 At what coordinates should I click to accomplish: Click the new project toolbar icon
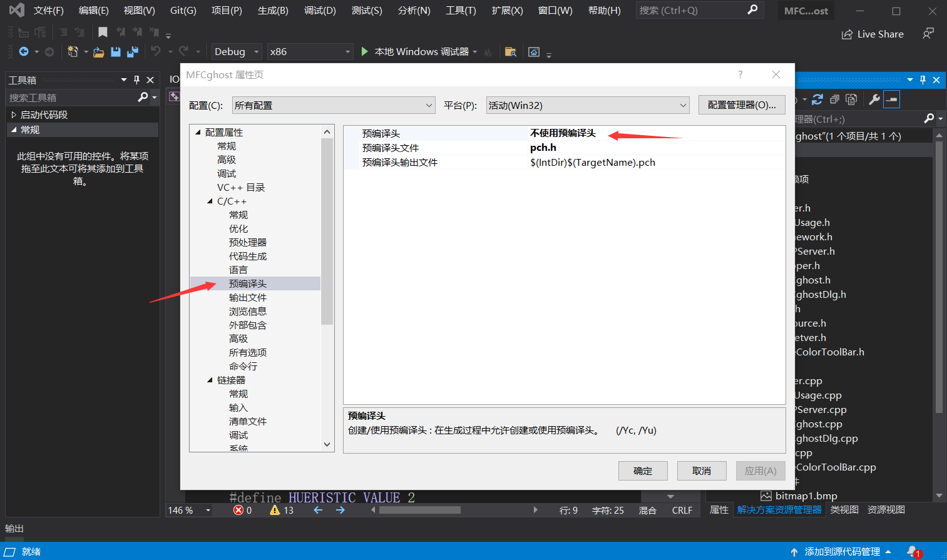click(x=73, y=52)
